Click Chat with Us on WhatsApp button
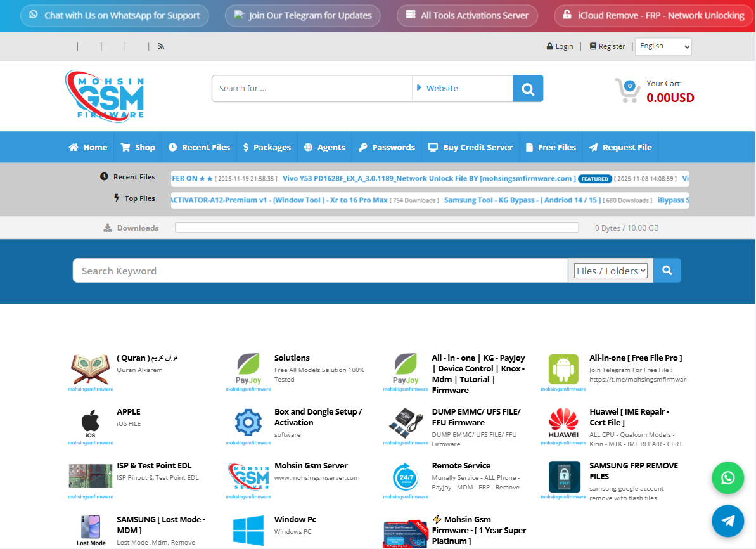This screenshot has height=549, width=756. coord(115,16)
